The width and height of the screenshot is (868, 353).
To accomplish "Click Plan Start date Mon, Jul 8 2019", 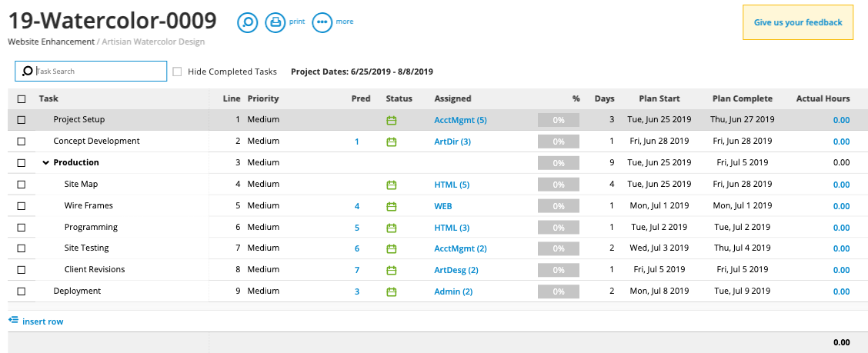I will coord(659,291).
